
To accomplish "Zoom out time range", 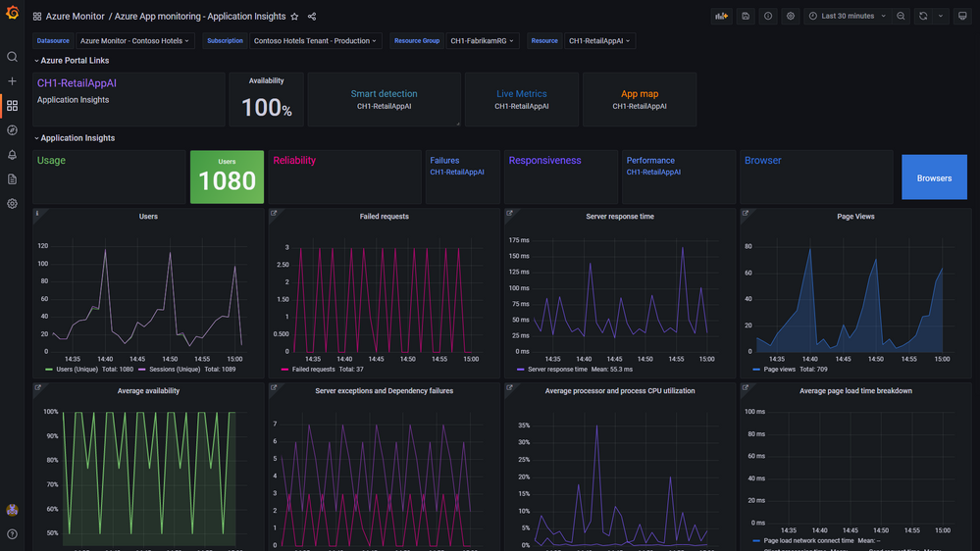I will [901, 17].
